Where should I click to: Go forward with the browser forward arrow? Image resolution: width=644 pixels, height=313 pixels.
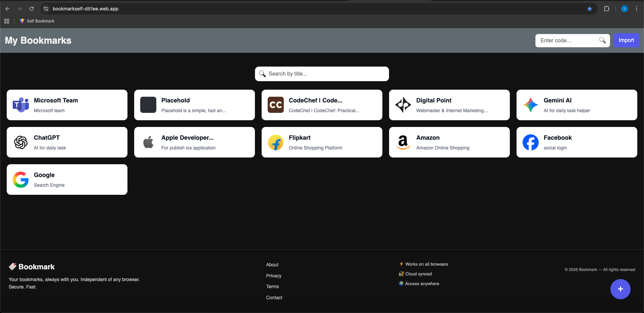[x=19, y=9]
